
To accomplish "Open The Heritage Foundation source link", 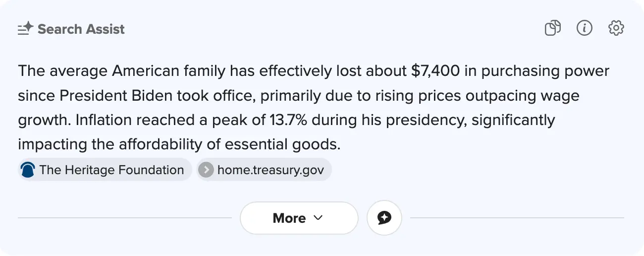I will pyautogui.click(x=111, y=170).
